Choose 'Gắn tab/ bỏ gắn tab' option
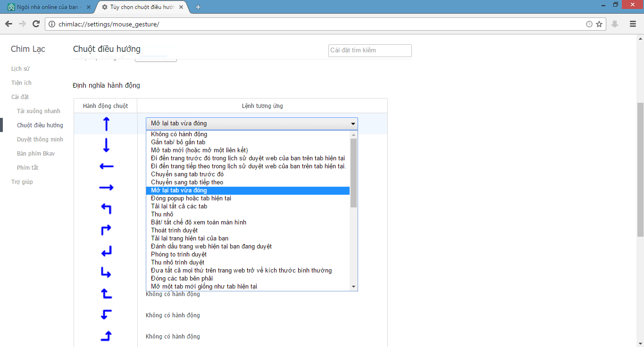 point(248,142)
